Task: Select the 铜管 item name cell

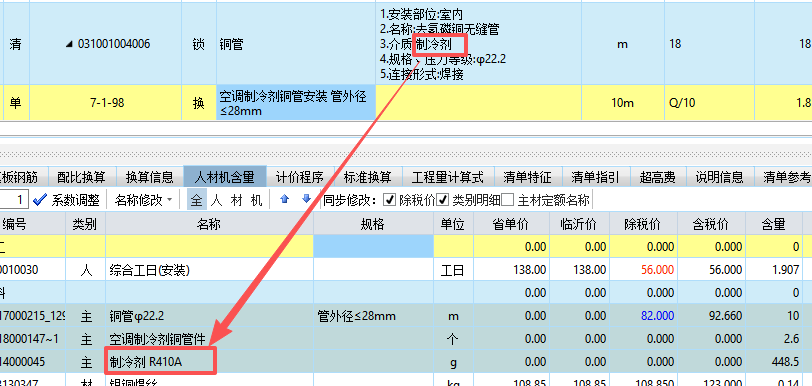Action: click(296, 45)
